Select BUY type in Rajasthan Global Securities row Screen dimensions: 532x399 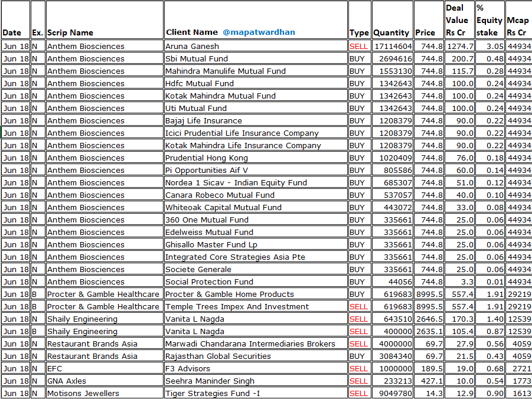[x=360, y=356]
